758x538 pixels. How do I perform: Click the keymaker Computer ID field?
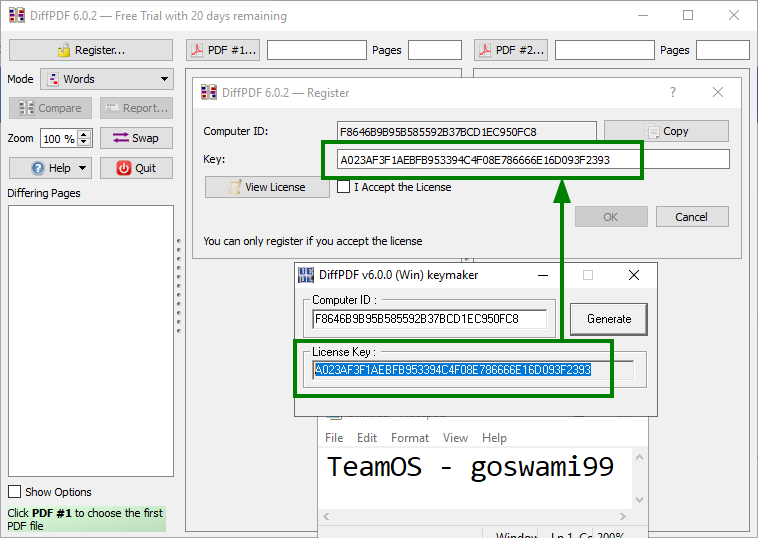[x=430, y=319]
